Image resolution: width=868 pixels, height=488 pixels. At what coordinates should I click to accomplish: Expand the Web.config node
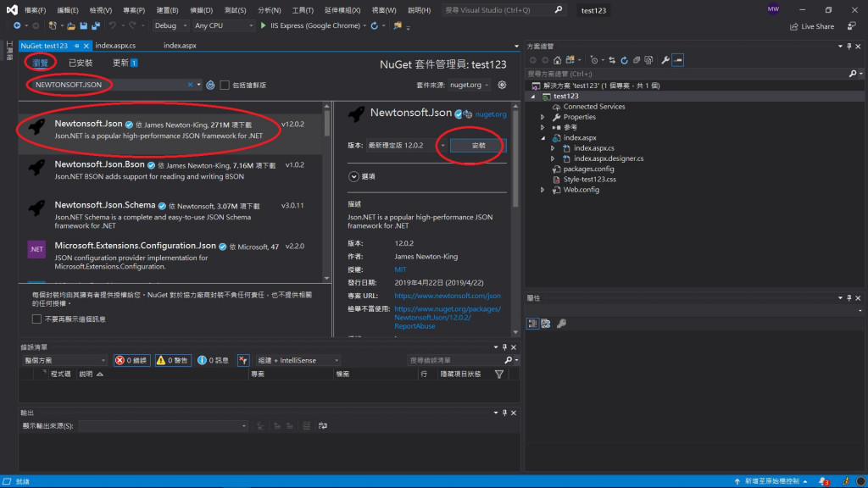click(542, 190)
